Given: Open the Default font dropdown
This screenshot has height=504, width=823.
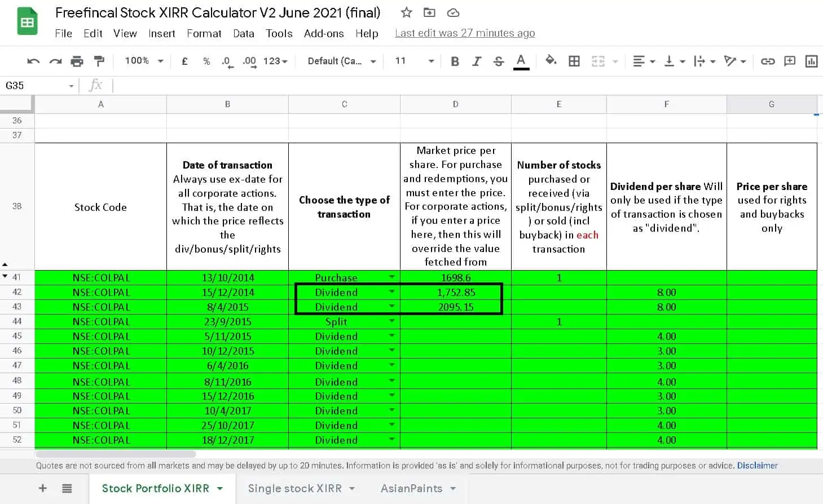Looking at the screenshot, I should [342, 61].
